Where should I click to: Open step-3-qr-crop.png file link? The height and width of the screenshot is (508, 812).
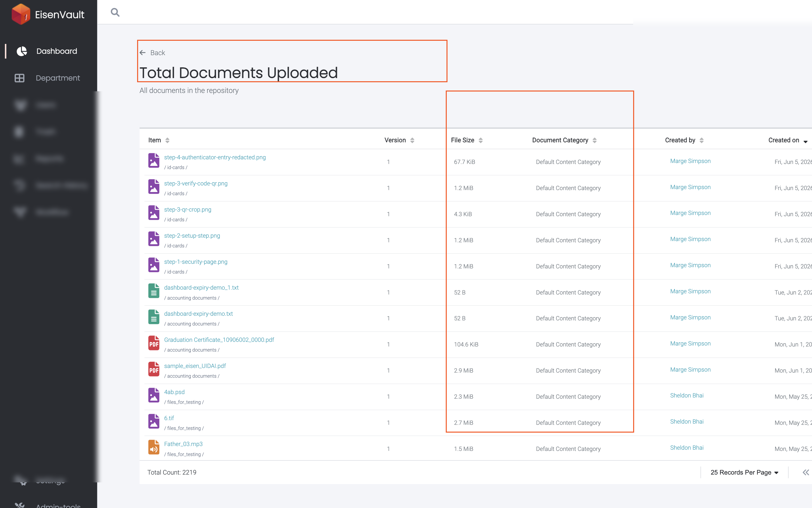[x=188, y=210]
